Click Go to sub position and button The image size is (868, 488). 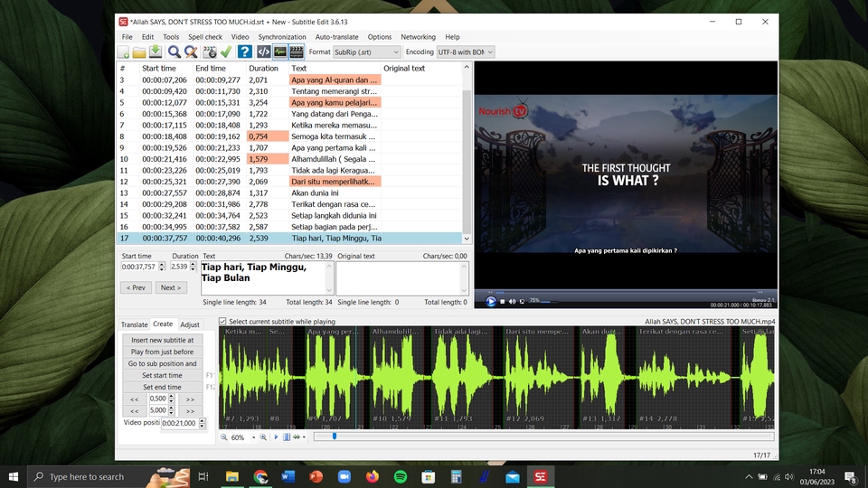pyautogui.click(x=162, y=363)
